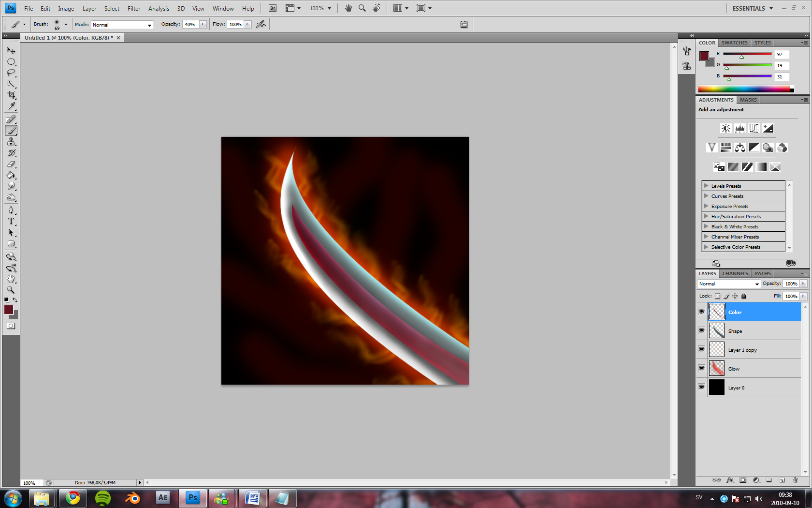
Task: Open the ESSENTIALS workspace dropdown
Action: pyautogui.click(x=753, y=8)
